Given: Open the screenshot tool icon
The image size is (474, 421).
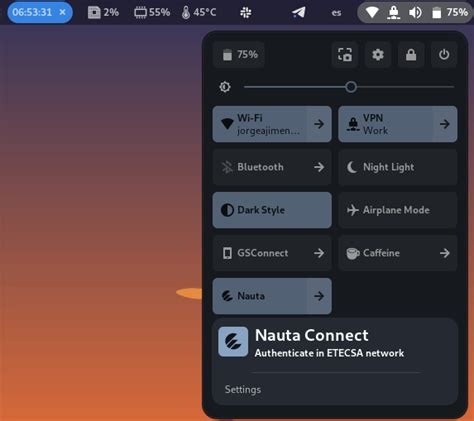Looking at the screenshot, I should 345,55.
